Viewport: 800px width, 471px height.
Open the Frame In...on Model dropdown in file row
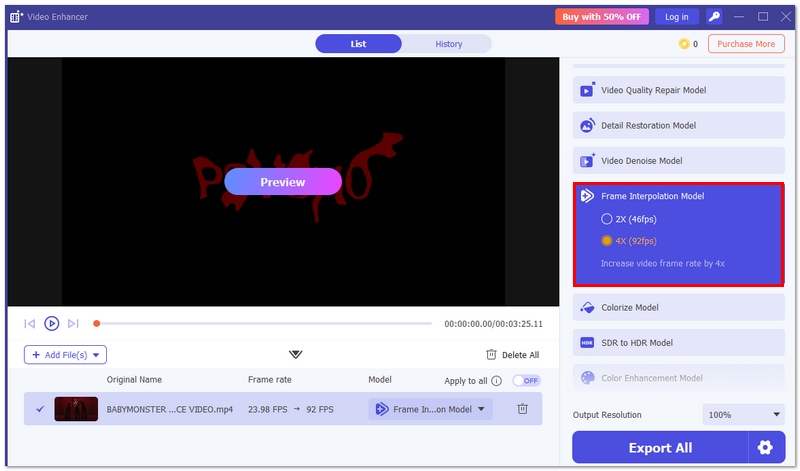pyautogui.click(x=430, y=409)
